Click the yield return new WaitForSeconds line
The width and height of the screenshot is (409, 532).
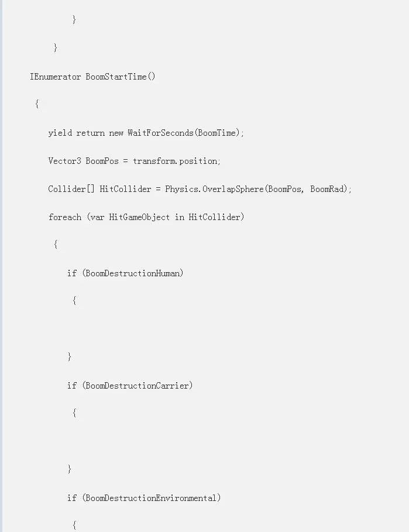(x=146, y=133)
